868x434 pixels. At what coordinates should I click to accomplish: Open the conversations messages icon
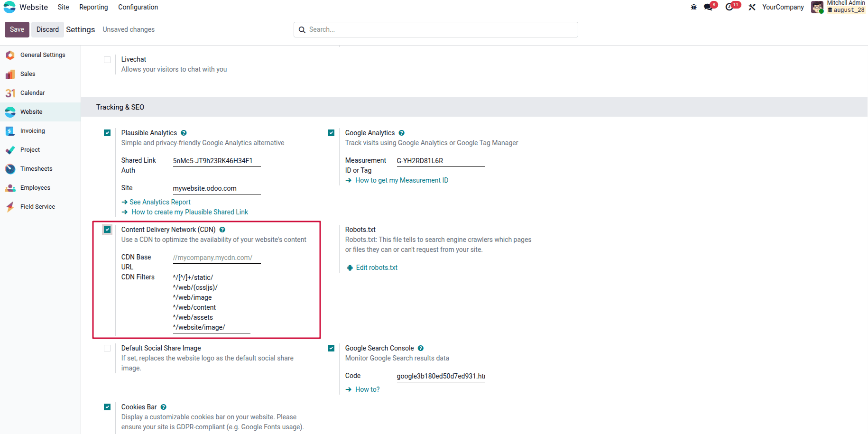tap(708, 7)
